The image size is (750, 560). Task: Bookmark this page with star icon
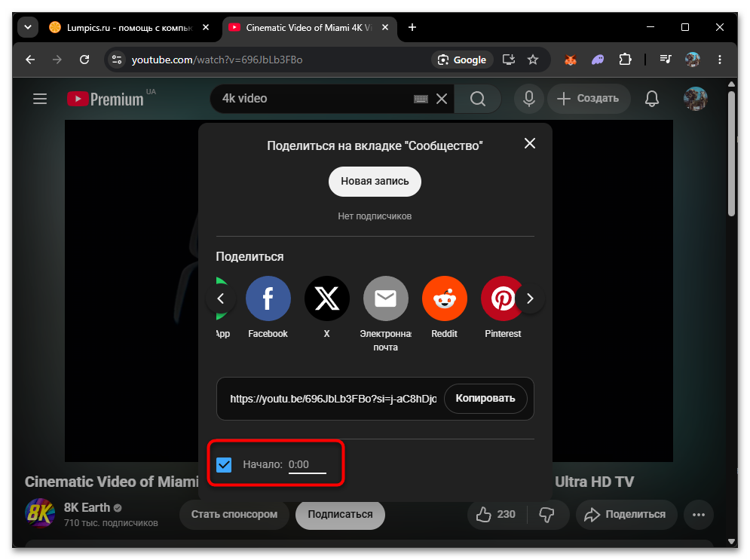[x=532, y=60]
